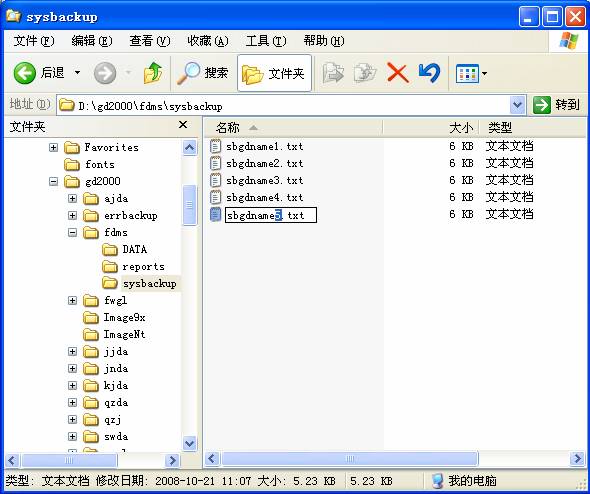The height and width of the screenshot is (494, 590).
Task: Open the Views dropdown arrow
Action: [x=485, y=73]
